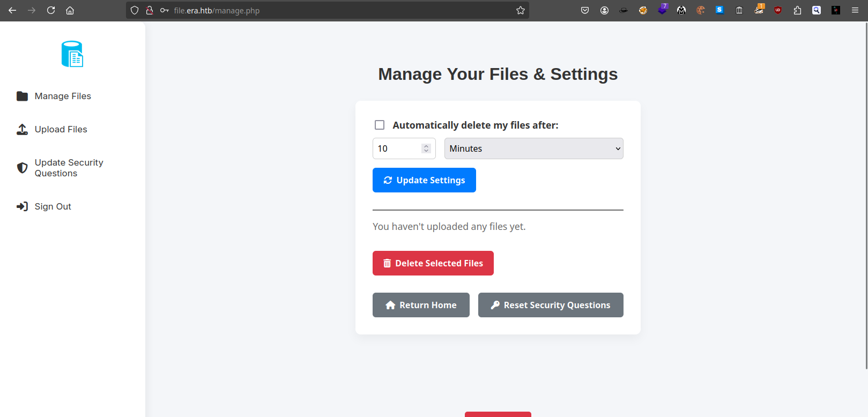Expand the Minutes time unit dropdown
Viewport: 868px width, 417px height.
533,148
